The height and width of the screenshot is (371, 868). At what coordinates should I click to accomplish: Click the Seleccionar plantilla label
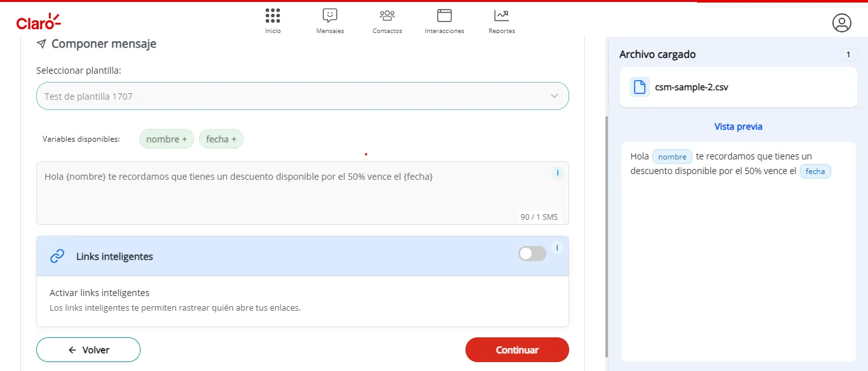(x=78, y=71)
